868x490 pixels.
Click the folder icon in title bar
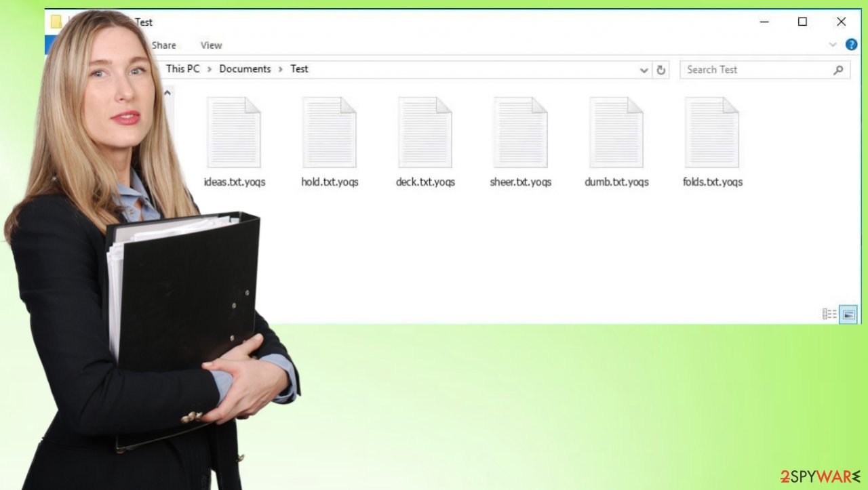pyautogui.click(x=56, y=22)
